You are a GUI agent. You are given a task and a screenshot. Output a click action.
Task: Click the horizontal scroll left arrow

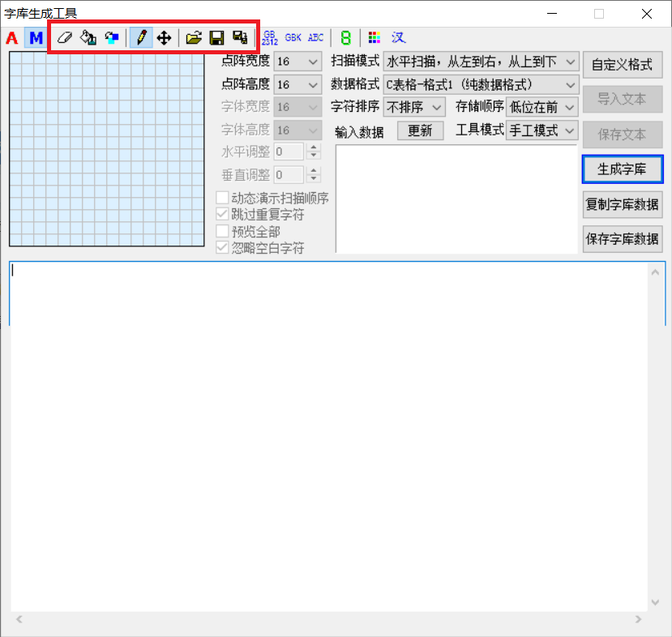19,619
